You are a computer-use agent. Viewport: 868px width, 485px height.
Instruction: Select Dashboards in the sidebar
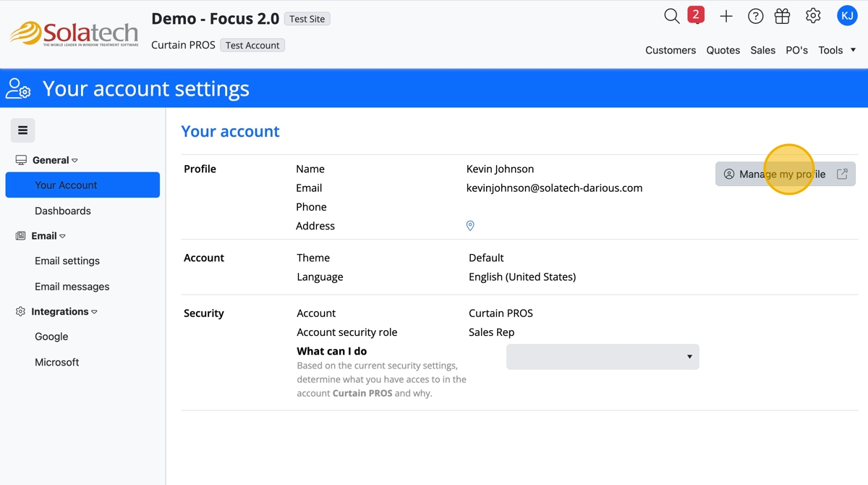click(63, 211)
